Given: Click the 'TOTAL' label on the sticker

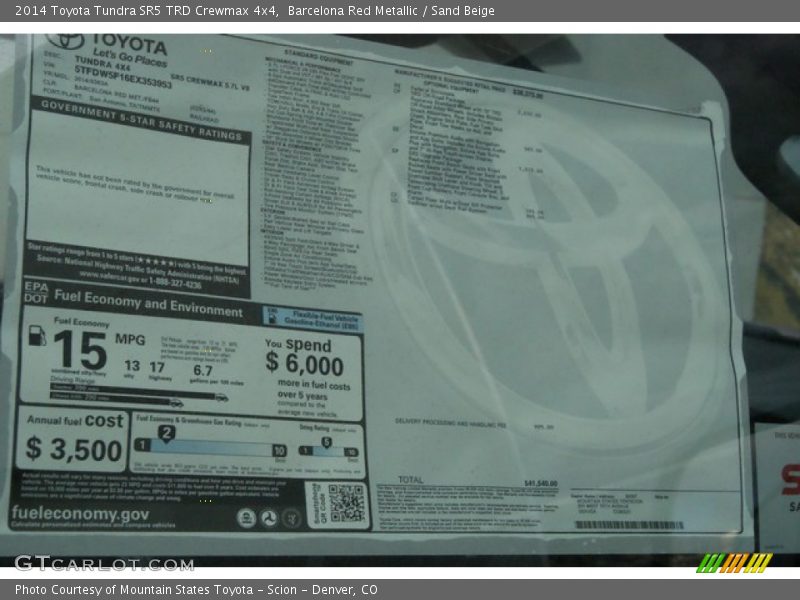Looking at the screenshot, I should tap(411, 480).
